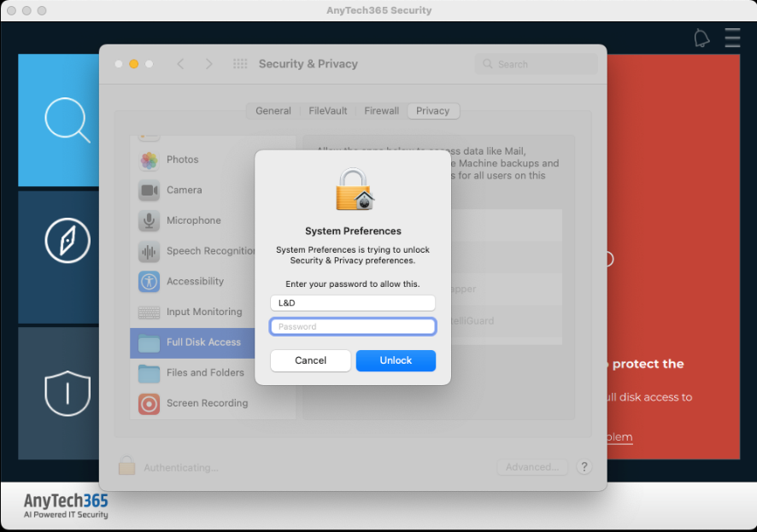Focus the Password field
This screenshot has height=532, width=757.
(x=353, y=326)
